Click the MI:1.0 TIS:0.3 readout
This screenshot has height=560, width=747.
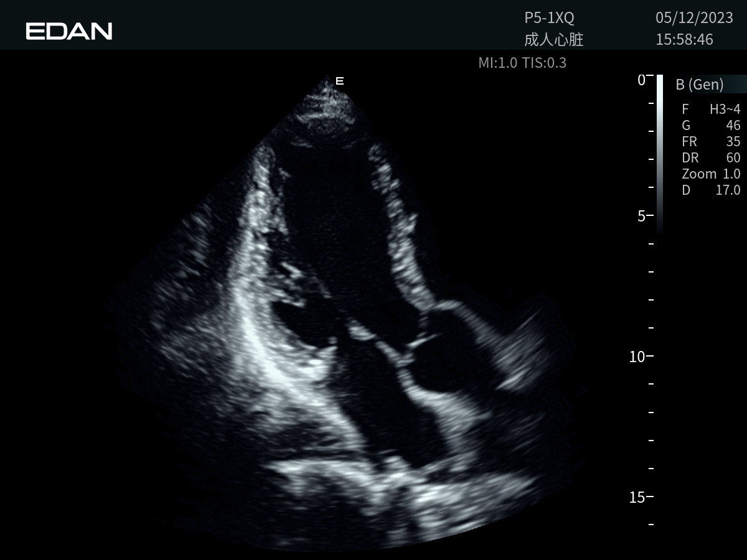click(522, 63)
